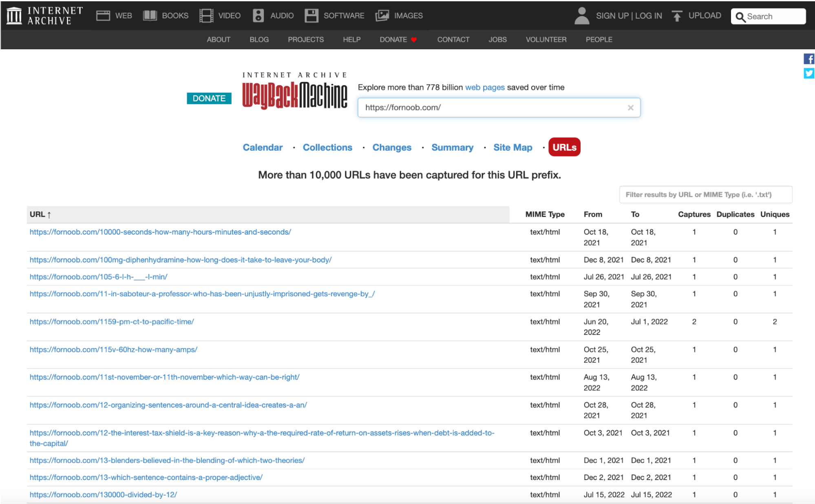Open the People menu item
The height and width of the screenshot is (504, 815).
pyautogui.click(x=599, y=40)
